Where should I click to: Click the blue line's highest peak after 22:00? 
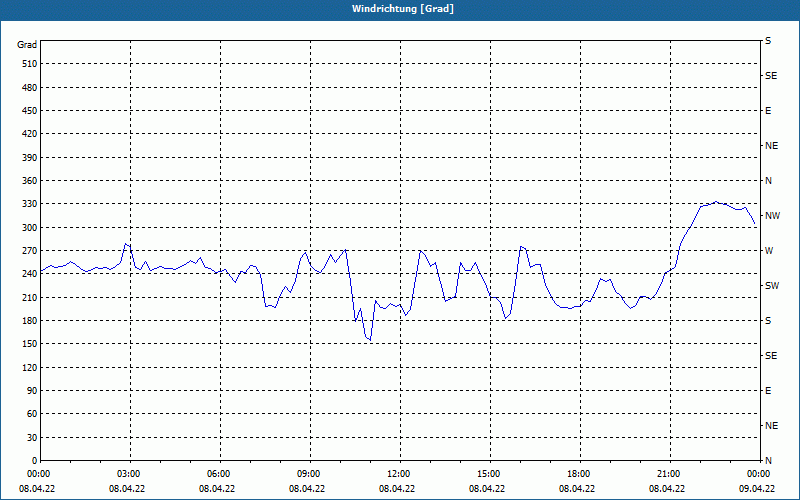pos(716,202)
